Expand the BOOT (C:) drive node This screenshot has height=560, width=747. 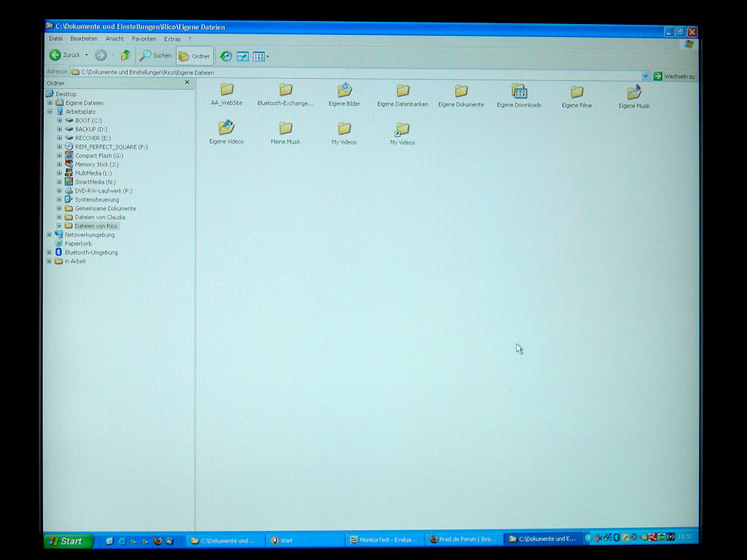click(60, 120)
